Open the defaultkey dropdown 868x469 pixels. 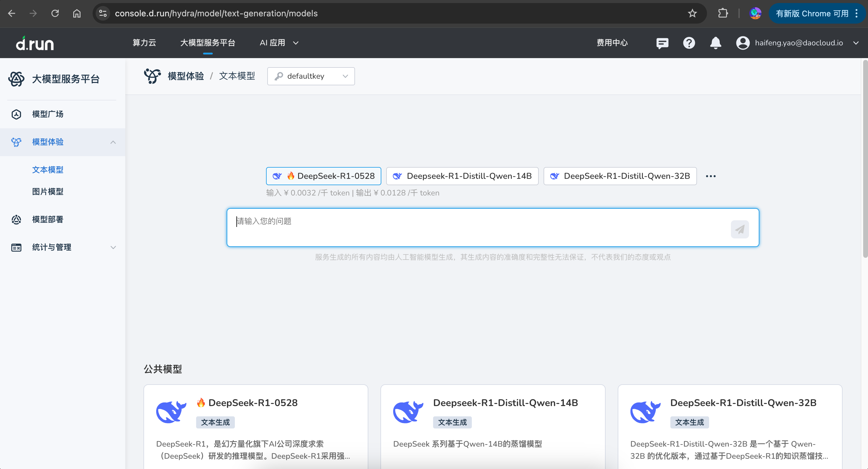click(x=311, y=76)
